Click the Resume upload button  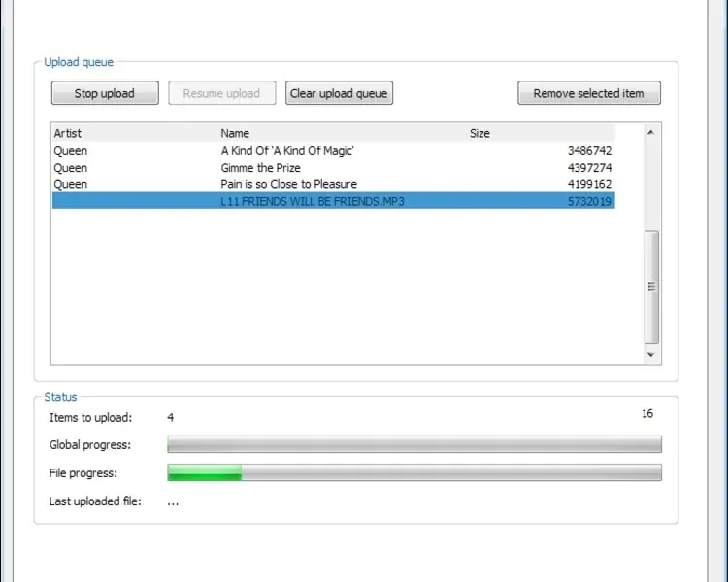222,93
